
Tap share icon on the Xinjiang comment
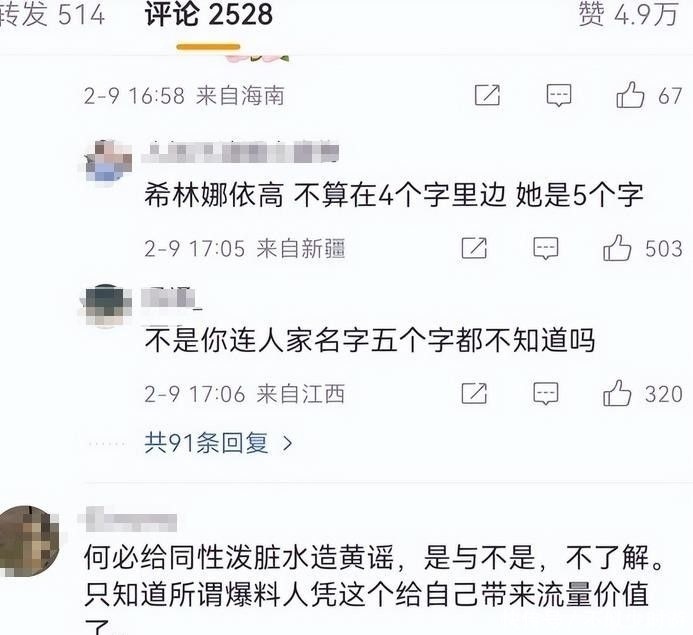point(474,248)
